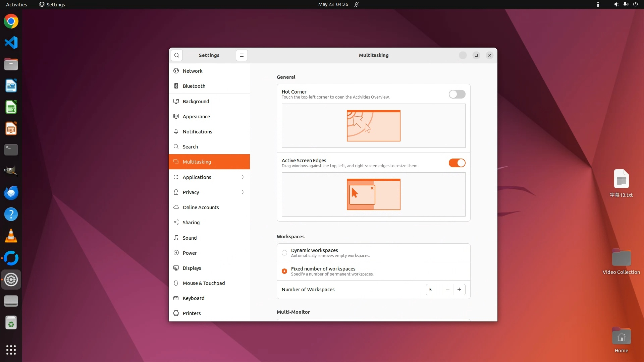The width and height of the screenshot is (644, 362).
Task: Click the Number of Workspaces field
Action: coord(433,290)
